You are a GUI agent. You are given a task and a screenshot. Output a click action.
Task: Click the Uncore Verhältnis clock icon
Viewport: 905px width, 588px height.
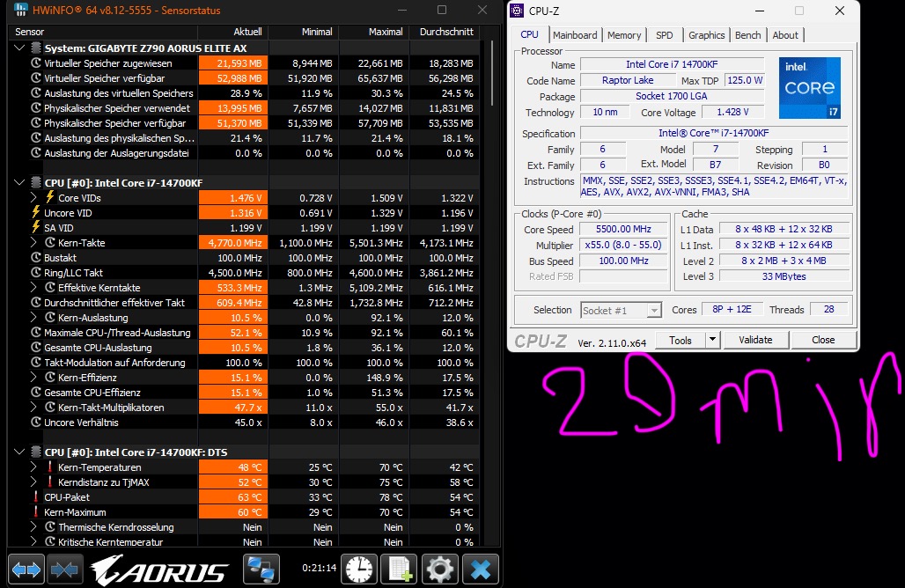click(x=36, y=423)
